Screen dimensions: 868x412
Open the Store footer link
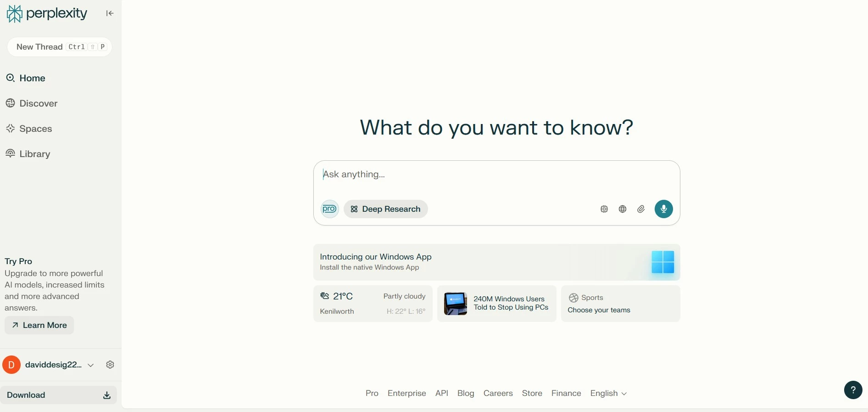532,393
